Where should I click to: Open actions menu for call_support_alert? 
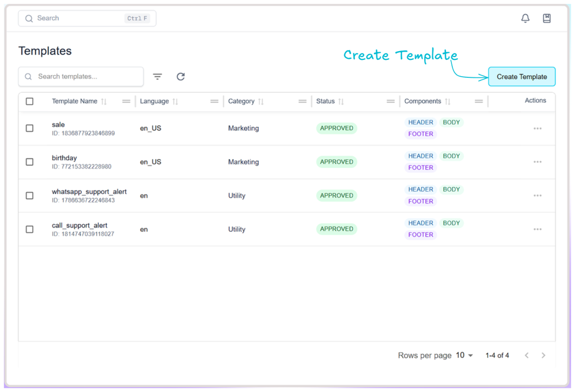537,229
